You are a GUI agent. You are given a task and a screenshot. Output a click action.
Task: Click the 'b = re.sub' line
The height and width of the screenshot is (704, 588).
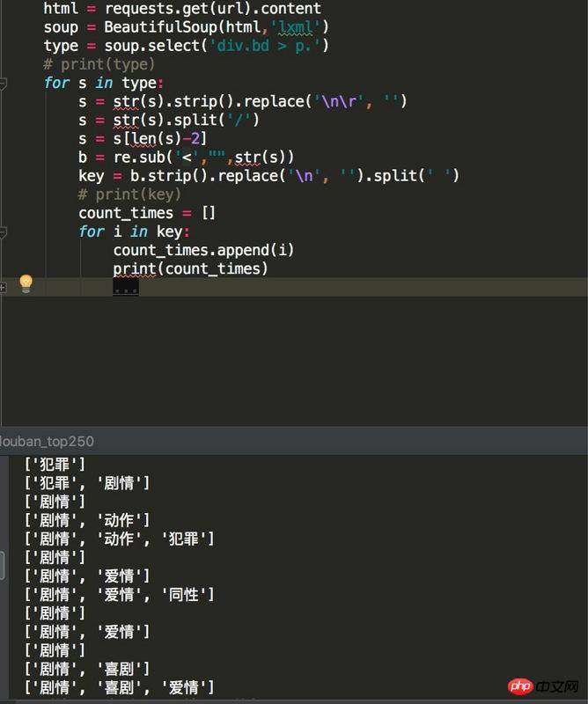(x=186, y=158)
